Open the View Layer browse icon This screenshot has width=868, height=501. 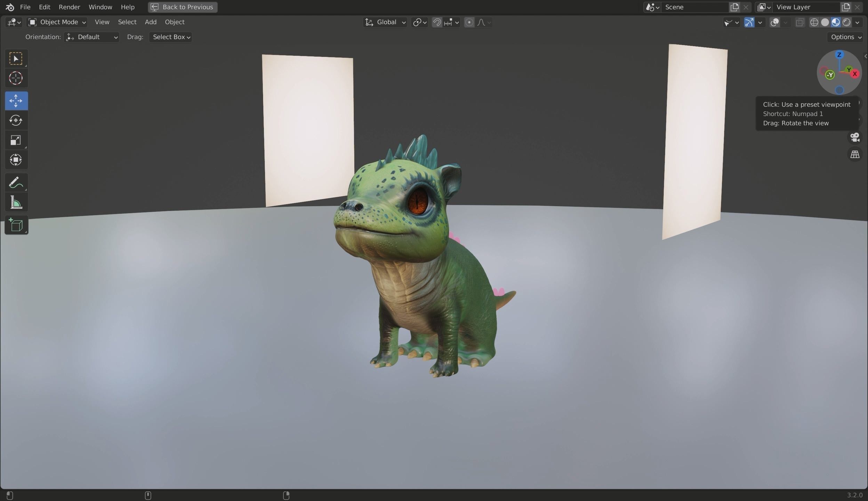[764, 7]
